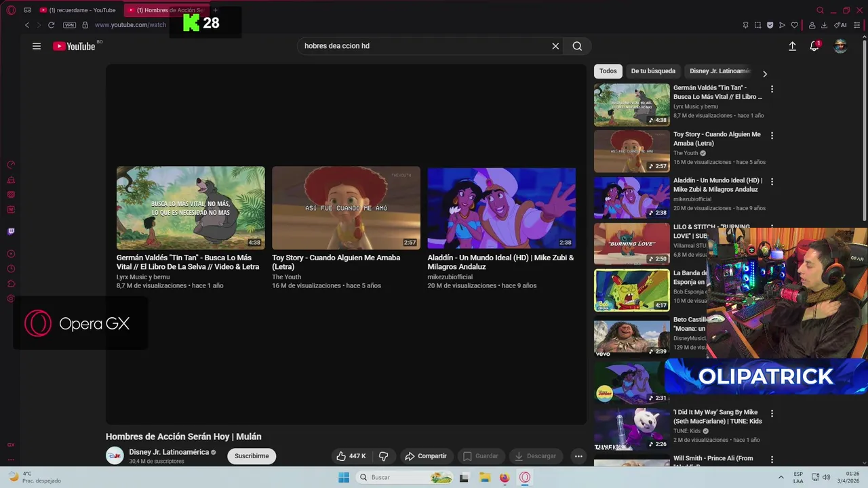868x488 pixels.
Task: Run search with the magnifier button
Action: point(577,46)
